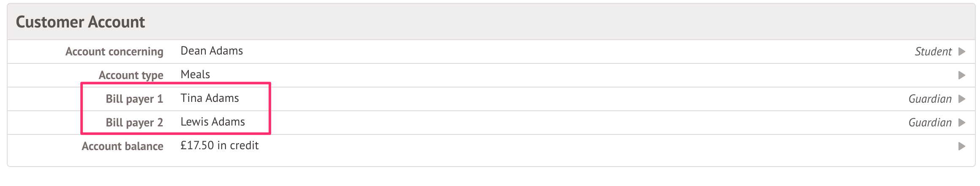Open Tina Adams bill payer entry

210,98
